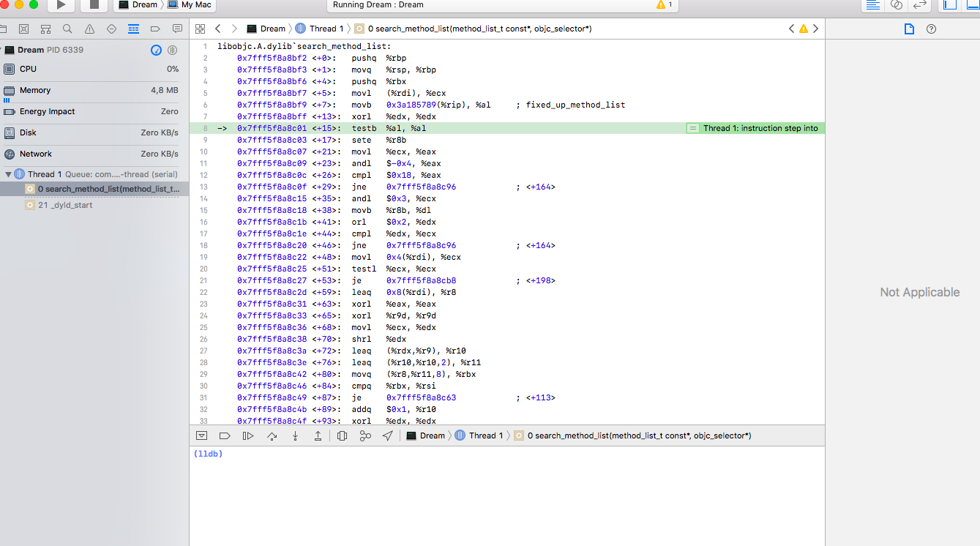Open the Breakpoint navigator tab
This screenshot has height=546, width=980.
pos(155,29)
